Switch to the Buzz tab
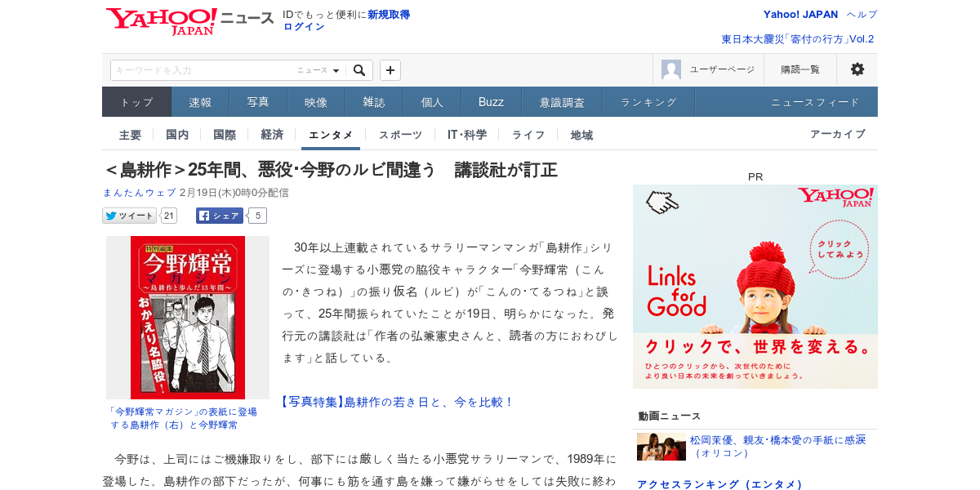 pyautogui.click(x=491, y=102)
